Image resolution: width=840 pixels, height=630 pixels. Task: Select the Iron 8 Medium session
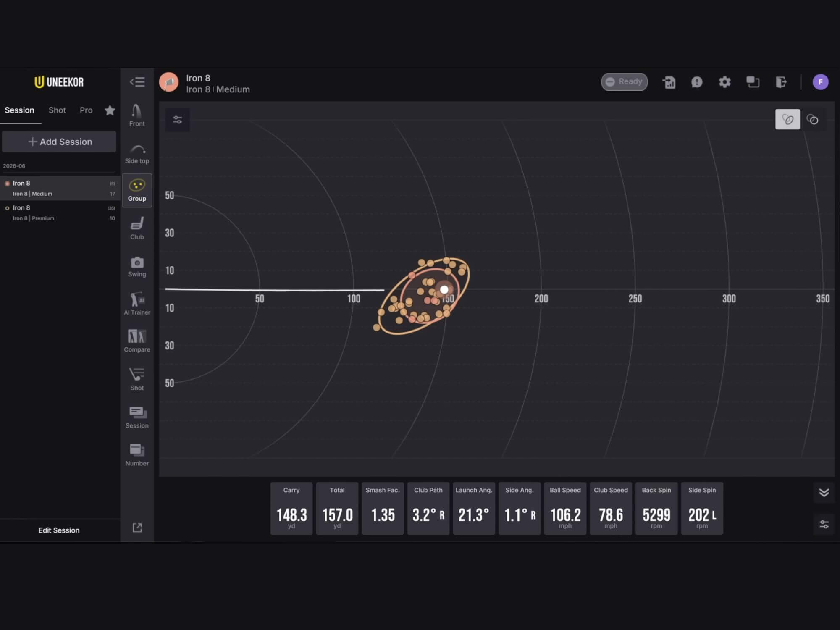click(60, 188)
